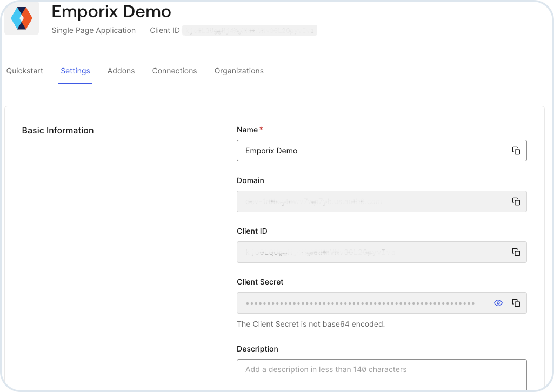This screenshot has height=392, width=554.
Task: Reveal the Client Secret with eye icon
Action: point(498,303)
